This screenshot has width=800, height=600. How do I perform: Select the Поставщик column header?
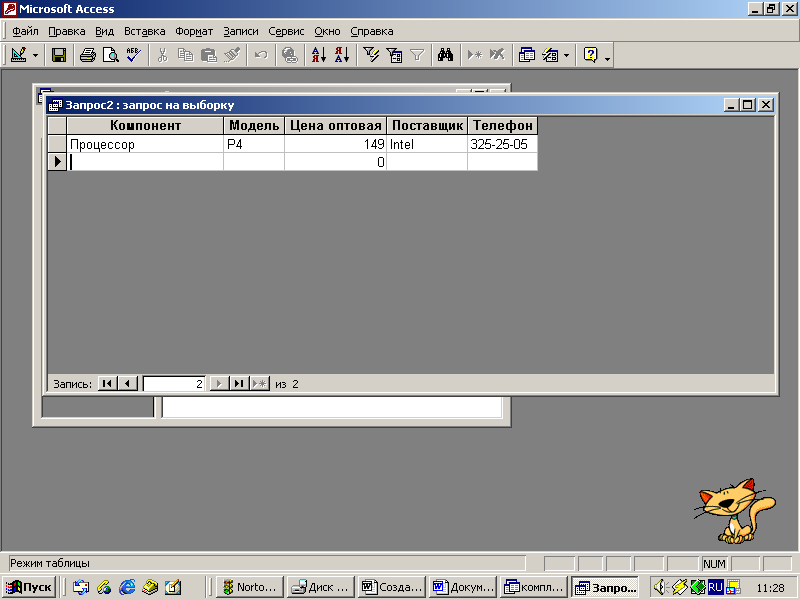coord(427,126)
